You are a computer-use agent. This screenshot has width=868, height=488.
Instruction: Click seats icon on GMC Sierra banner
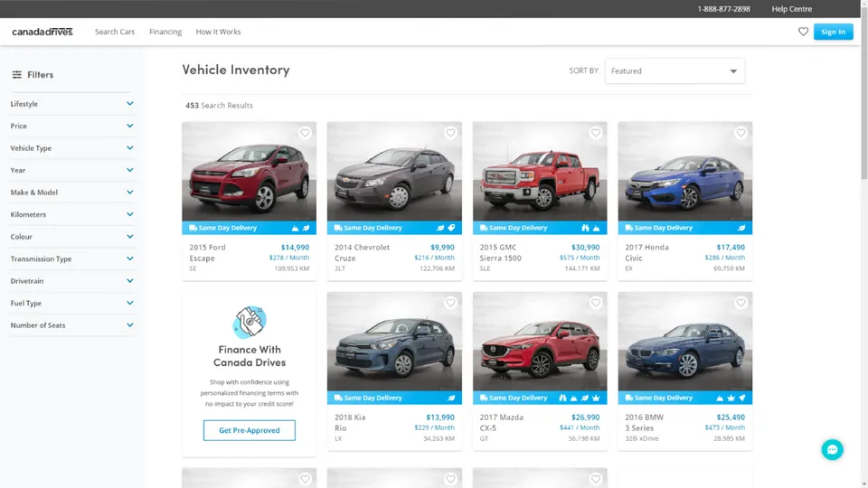pyautogui.click(x=585, y=228)
